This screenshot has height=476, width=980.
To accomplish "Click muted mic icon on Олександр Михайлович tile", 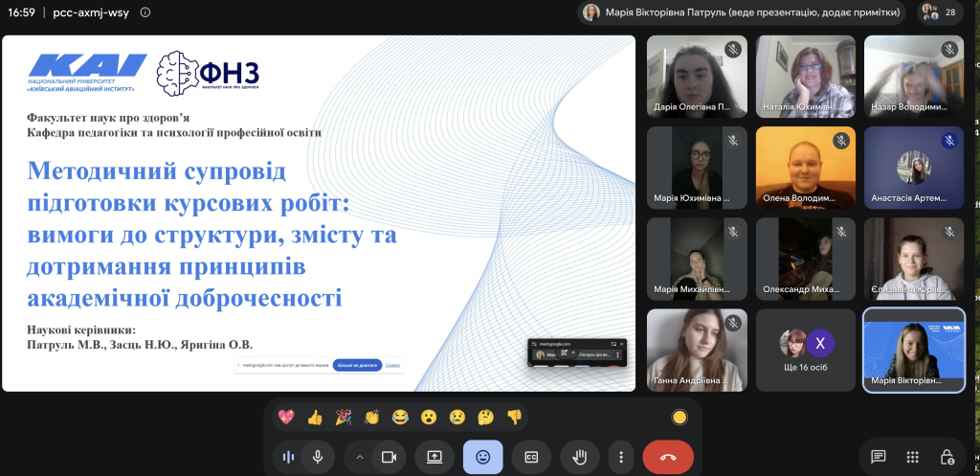I will tap(841, 232).
